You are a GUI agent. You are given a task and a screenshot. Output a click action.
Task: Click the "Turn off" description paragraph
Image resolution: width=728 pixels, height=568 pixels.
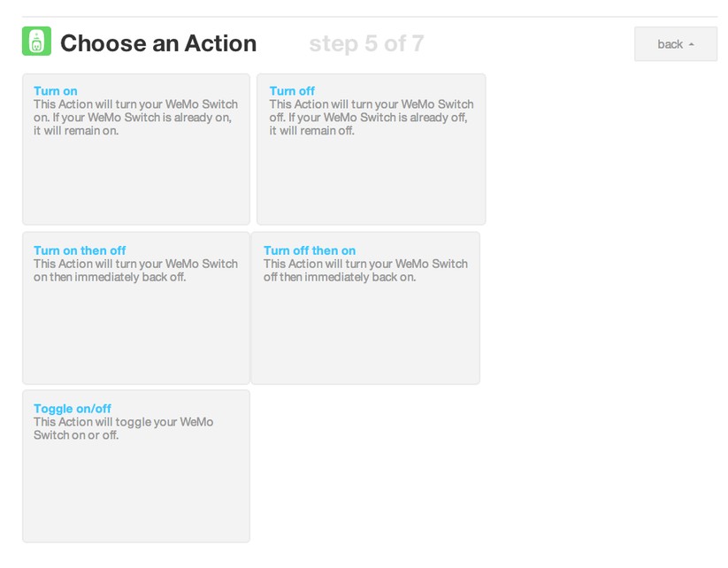pyautogui.click(x=371, y=118)
